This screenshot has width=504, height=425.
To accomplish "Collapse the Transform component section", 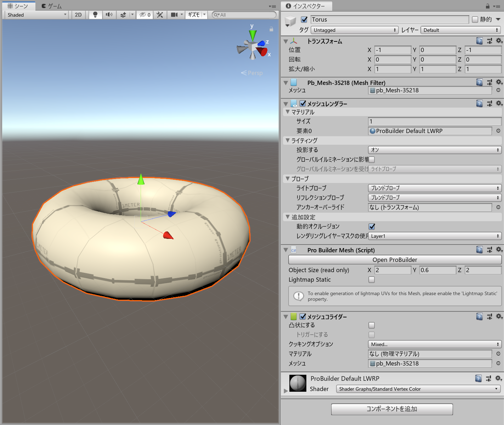I will point(286,41).
